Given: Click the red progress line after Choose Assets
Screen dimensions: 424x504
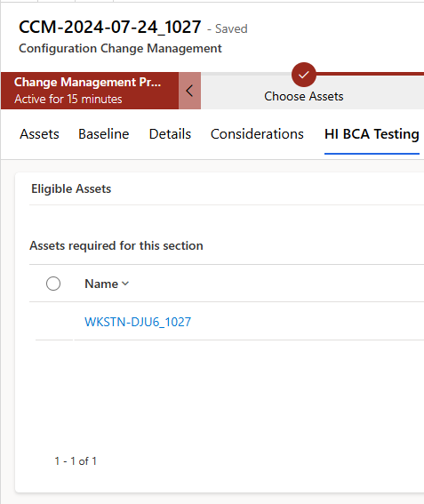Looking at the screenshot, I should click(370, 74).
